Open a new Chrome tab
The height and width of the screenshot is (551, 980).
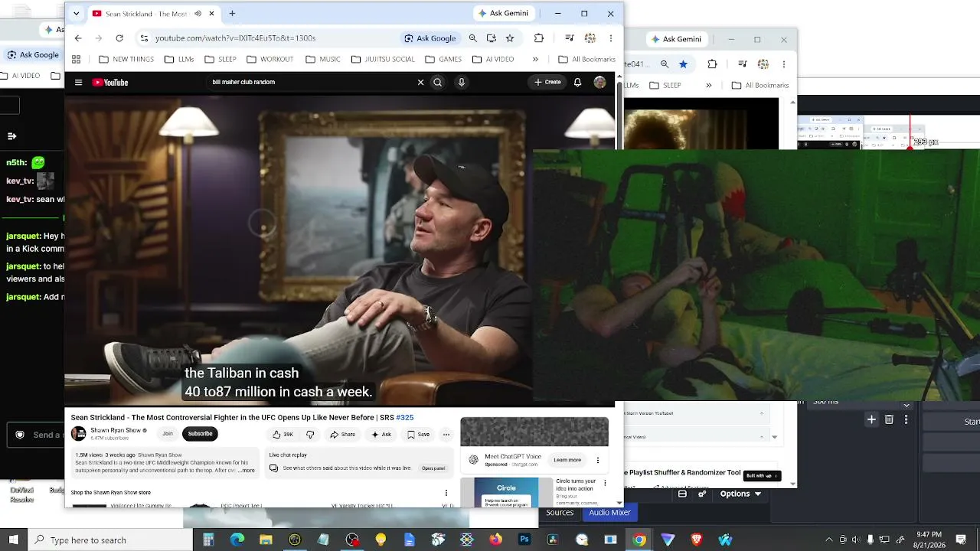click(232, 13)
